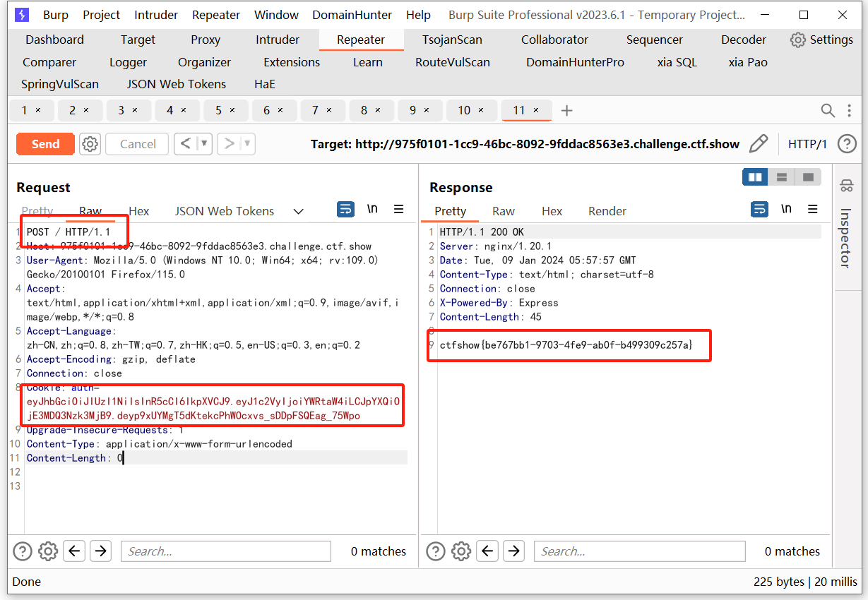Add a new Repeater tab with plus

(x=566, y=110)
